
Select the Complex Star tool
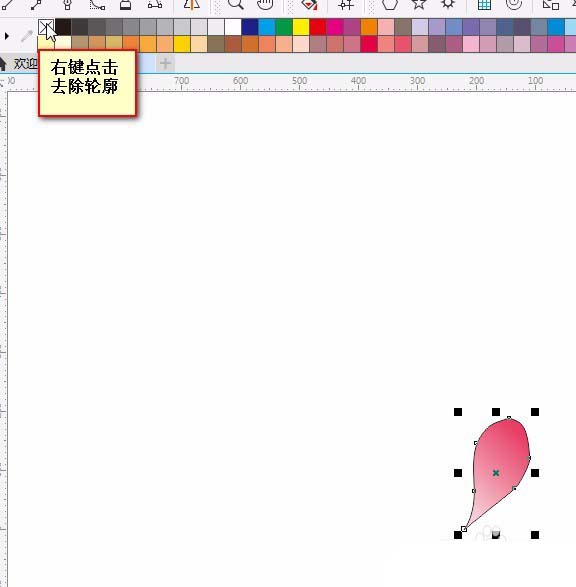448,4
